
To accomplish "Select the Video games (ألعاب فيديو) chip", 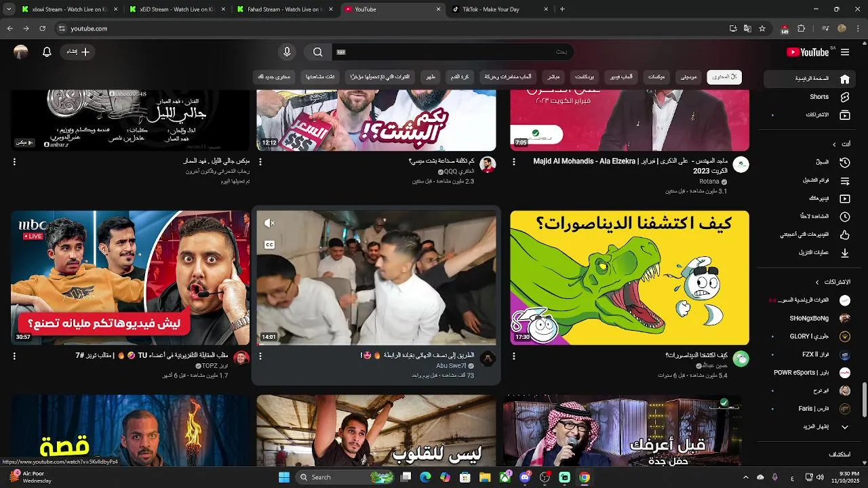I will point(621,77).
